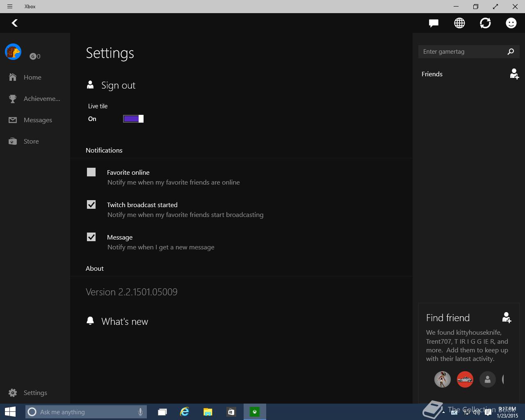
Task: Select the gray default person avatar
Action: 488,379
